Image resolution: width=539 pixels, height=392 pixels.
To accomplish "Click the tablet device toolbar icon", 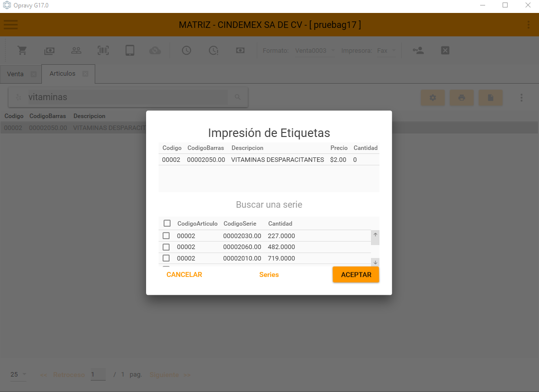I will click(130, 50).
